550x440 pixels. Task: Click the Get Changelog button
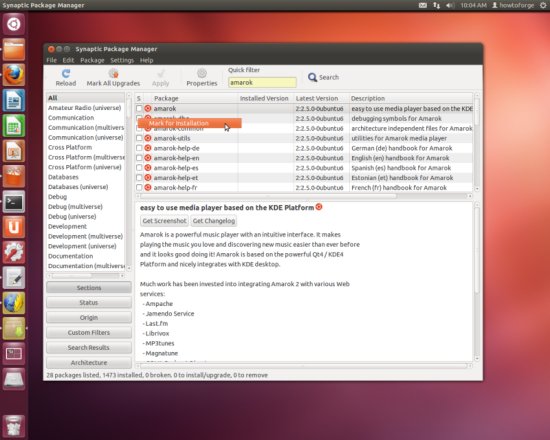214,221
